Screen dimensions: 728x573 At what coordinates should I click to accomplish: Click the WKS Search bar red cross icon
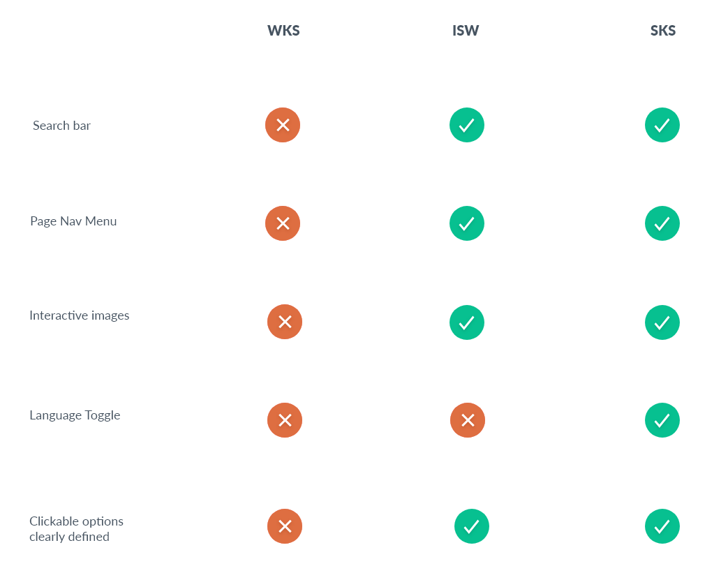click(283, 125)
